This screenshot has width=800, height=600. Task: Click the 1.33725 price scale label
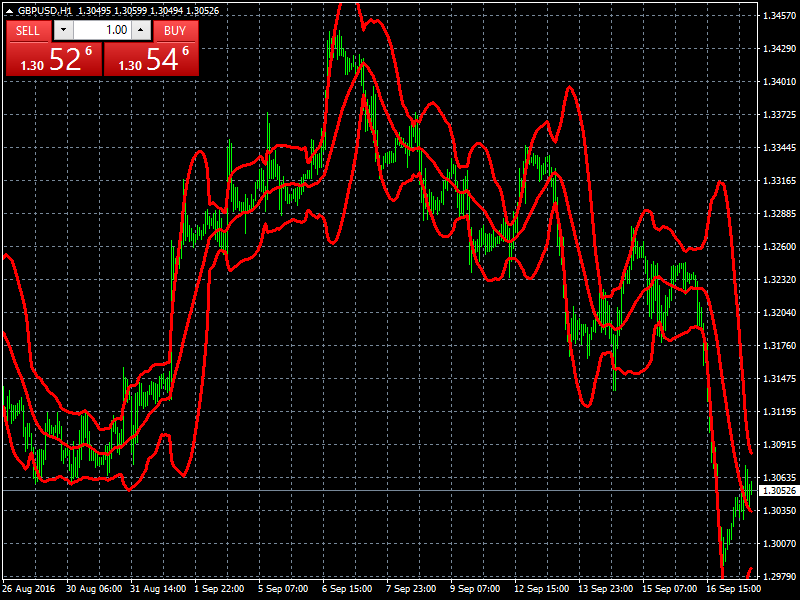779,115
